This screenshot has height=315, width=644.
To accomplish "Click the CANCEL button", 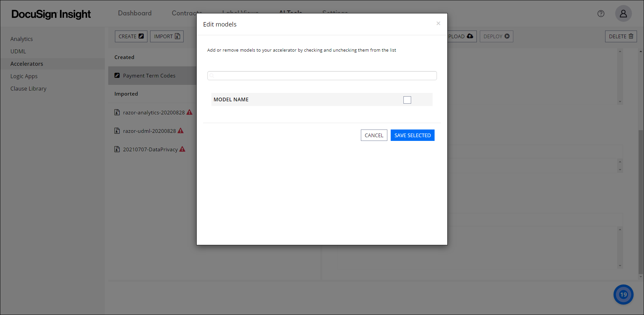I will pyautogui.click(x=374, y=135).
